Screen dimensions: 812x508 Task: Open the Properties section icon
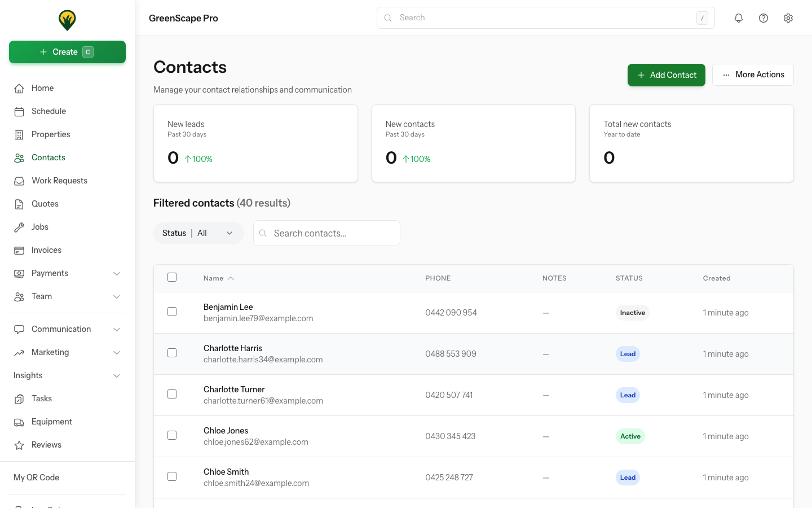tap(20, 134)
